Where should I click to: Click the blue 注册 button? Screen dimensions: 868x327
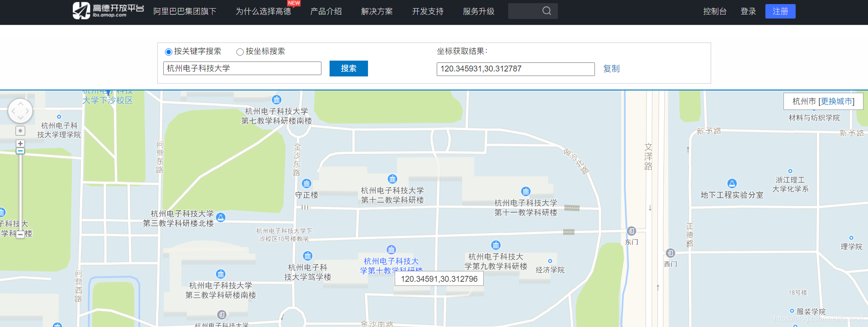tap(780, 11)
